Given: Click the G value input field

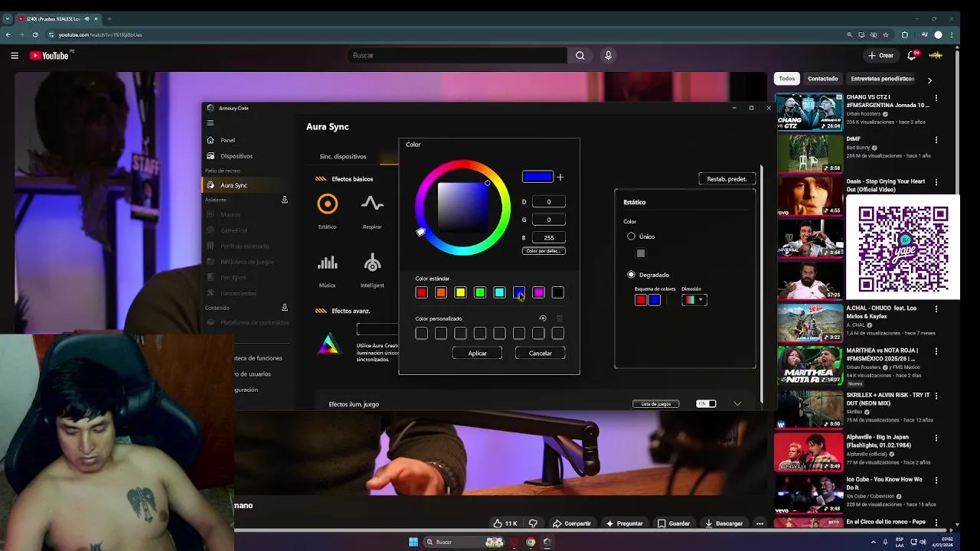Looking at the screenshot, I should click(549, 220).
